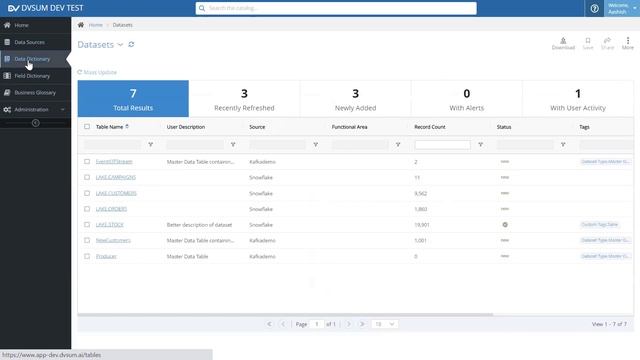Open Data Sources in the sidebar
Viewport: 640px width, 360px height.
click(x=36, y=42)
